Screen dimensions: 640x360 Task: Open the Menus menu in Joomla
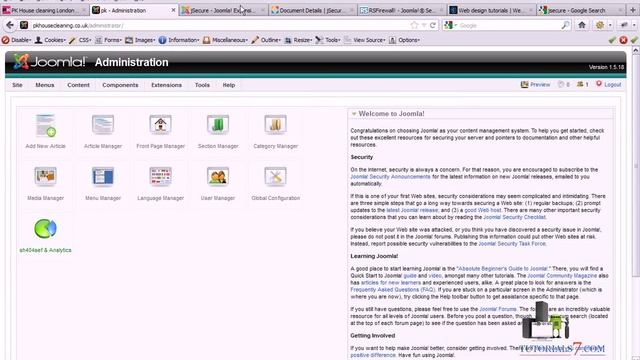tap(44, 85)
